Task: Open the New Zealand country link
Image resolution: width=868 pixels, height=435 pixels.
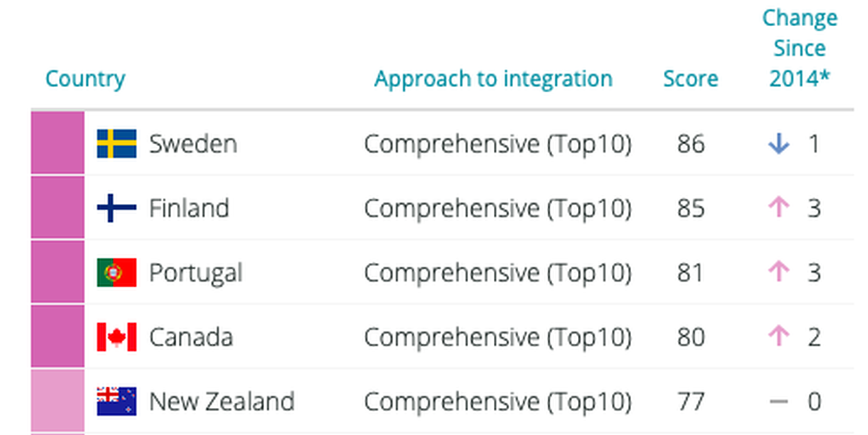Action: [221, 401]
